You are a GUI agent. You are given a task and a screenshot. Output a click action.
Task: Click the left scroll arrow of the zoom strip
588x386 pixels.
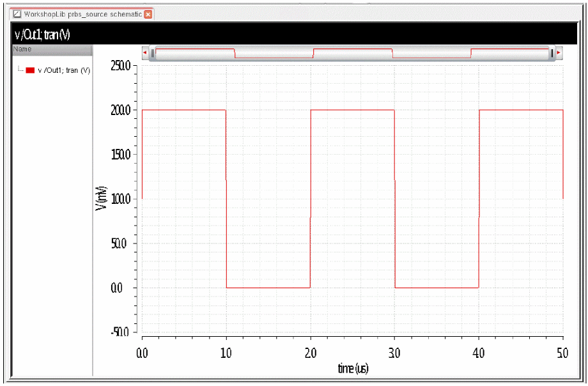click(x=145, y=53)
